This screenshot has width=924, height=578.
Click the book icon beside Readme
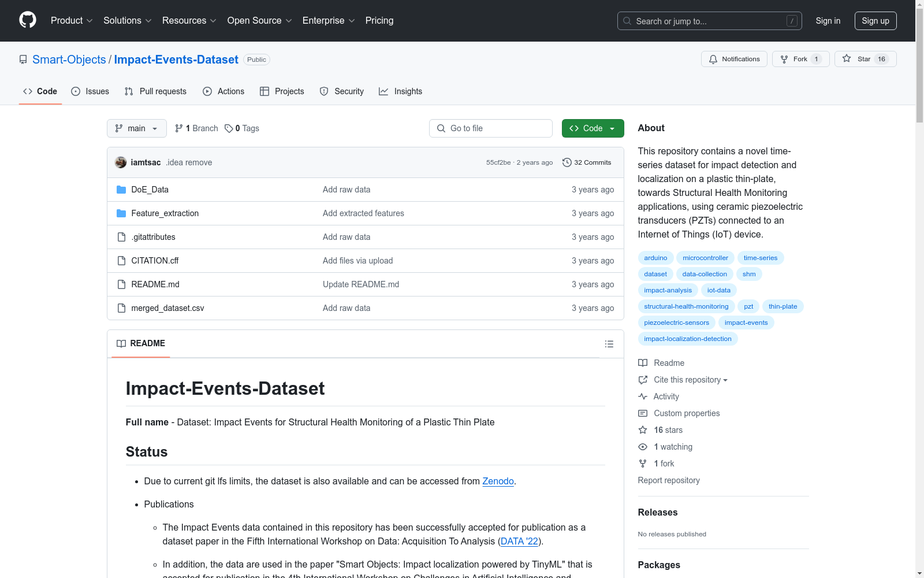(643, 363)
